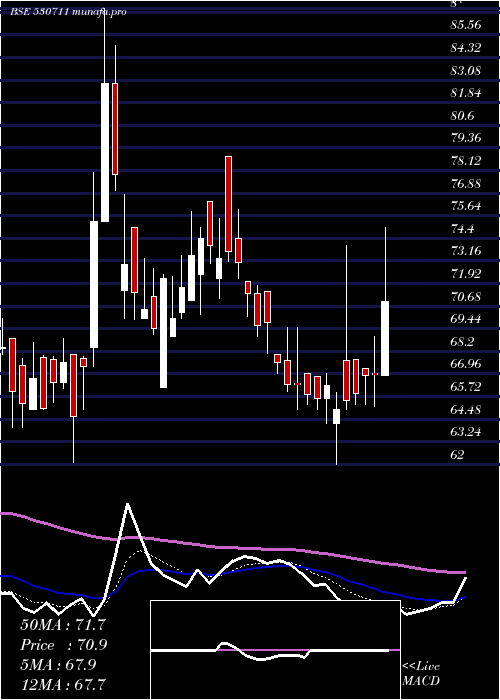Screen dimensions: 500x700
Task: Click the 83.08 price axis label
Action: coord(466,70)
